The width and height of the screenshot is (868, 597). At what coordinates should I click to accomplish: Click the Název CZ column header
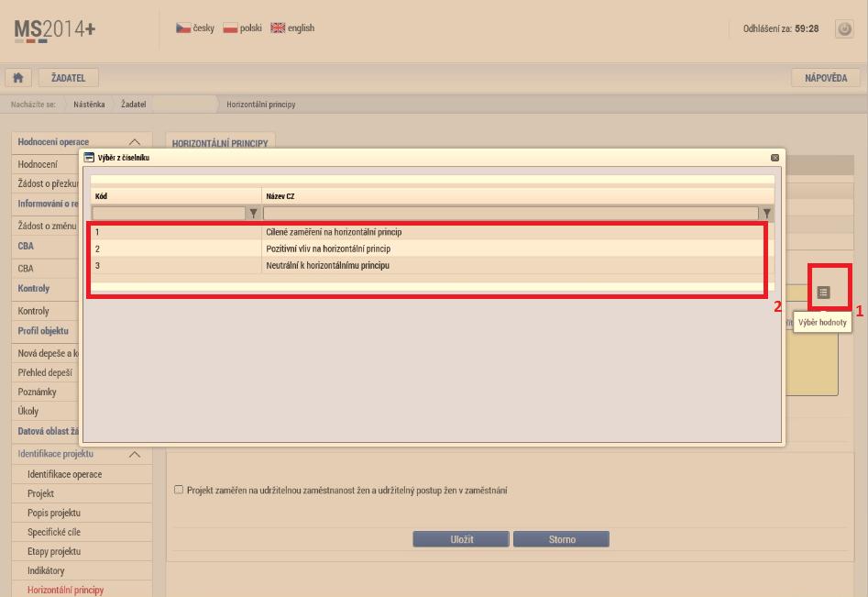point(518,196)
